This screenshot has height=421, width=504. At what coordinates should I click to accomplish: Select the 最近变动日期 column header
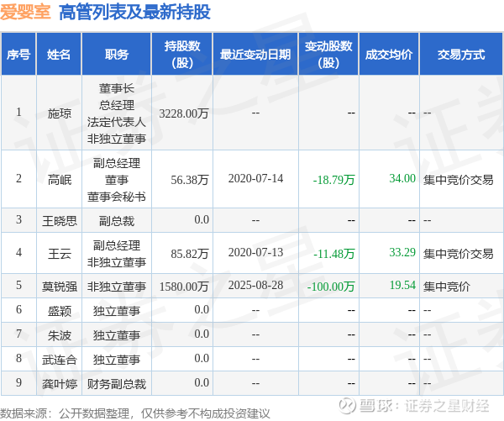click(x=255, y=55)
